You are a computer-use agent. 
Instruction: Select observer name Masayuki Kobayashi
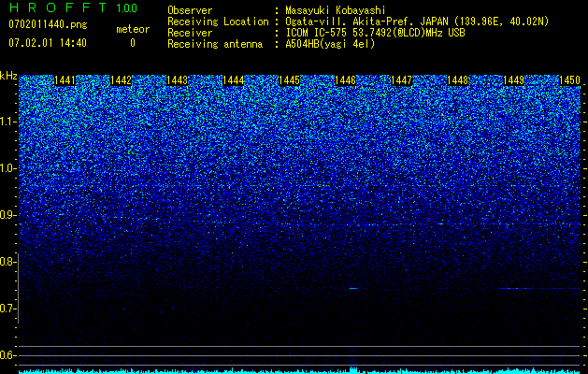[336, 10]
